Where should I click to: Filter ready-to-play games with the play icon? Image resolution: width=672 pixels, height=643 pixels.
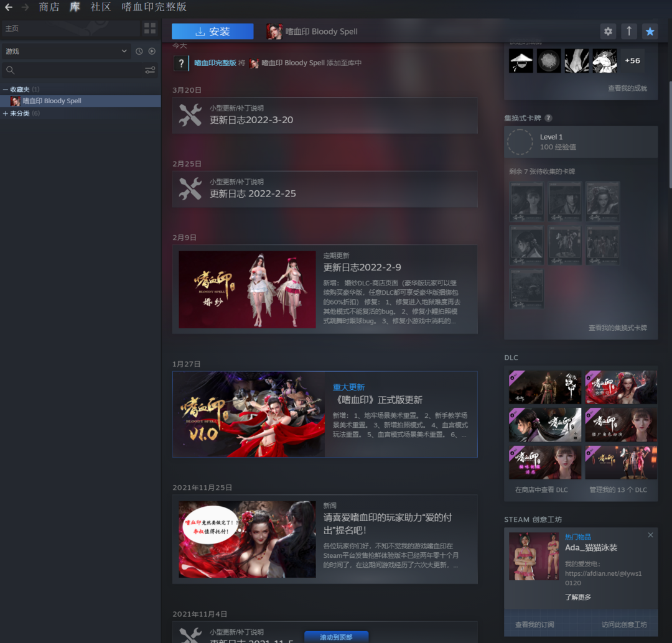tap(152, 52)
